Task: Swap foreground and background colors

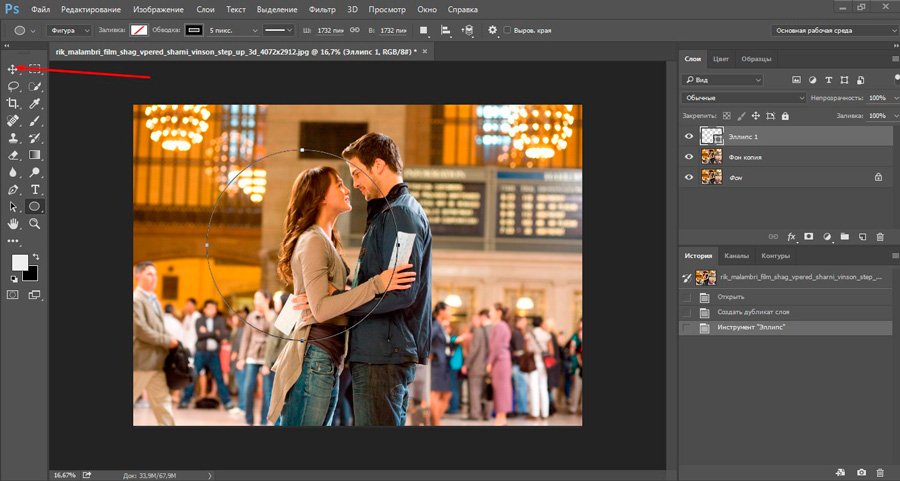Action: 36,257
